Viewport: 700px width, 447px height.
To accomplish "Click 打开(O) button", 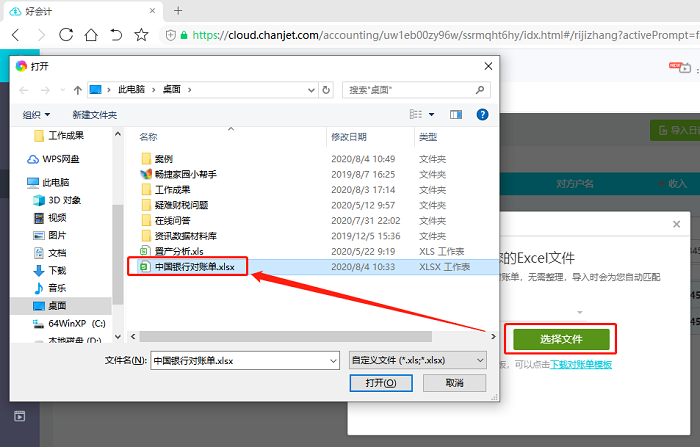I will [381, 383].
